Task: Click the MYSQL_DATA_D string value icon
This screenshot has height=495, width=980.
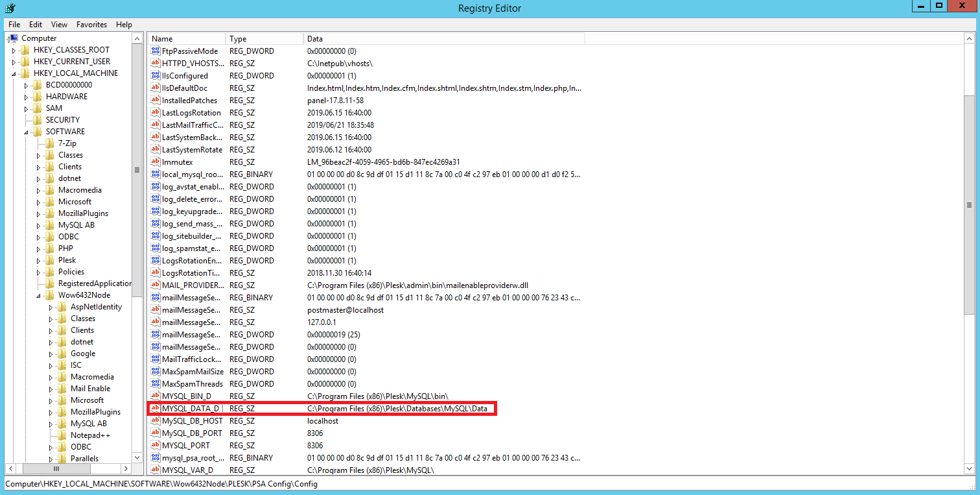Action: click(x=156, y=409)
